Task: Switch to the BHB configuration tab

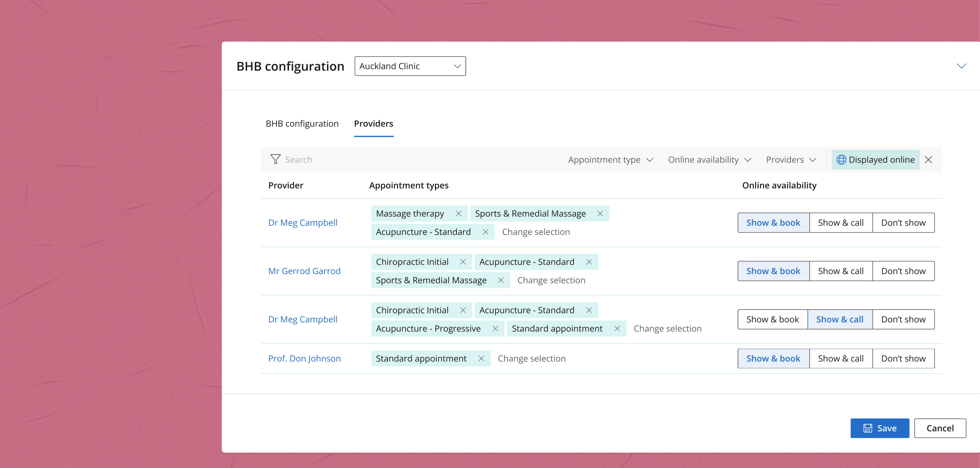Action: (x=302, y=124)
